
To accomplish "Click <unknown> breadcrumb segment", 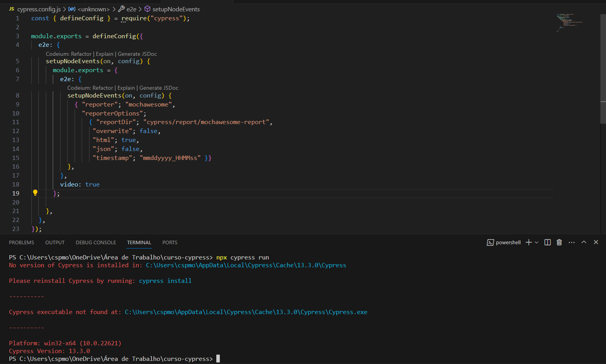I will tap(93, 9).
